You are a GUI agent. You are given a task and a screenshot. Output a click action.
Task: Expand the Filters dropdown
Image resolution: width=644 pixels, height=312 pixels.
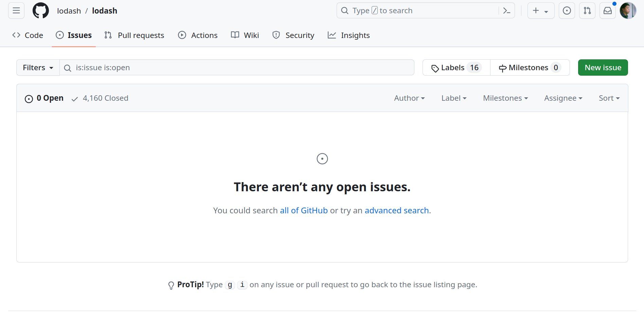click(x=38, y=67)
